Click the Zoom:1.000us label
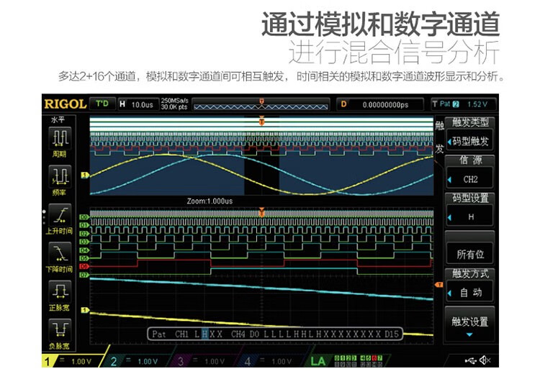The image size is (540, 392). [x=210, y=201]
